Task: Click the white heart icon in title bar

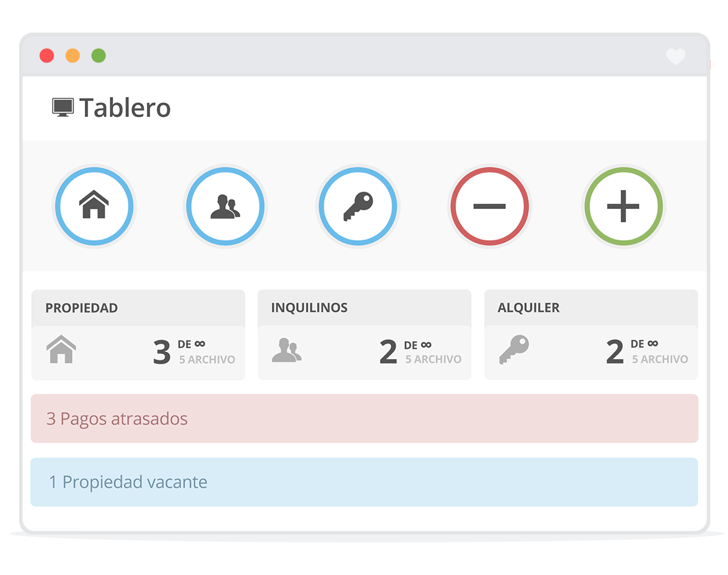Action: click(x=676, y=57)
